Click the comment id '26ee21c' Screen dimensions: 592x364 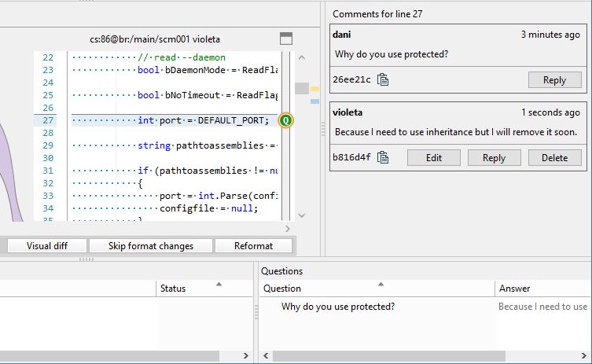[x=351, y=79]
